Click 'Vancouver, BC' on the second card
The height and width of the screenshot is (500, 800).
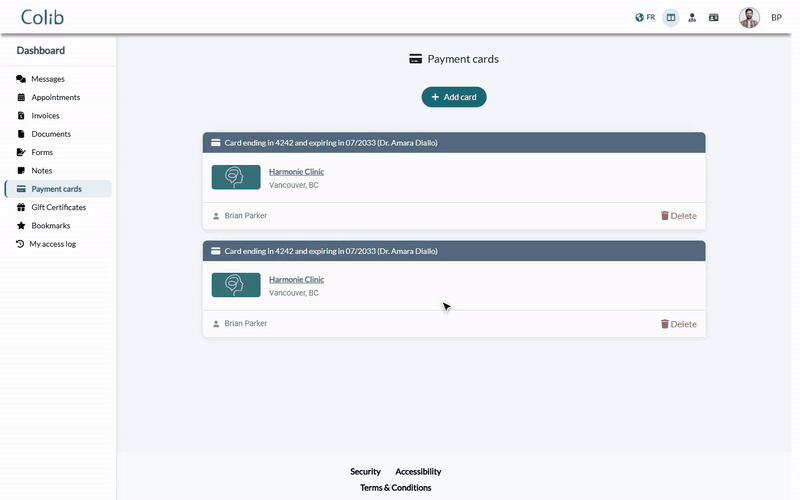coord(294,293)
